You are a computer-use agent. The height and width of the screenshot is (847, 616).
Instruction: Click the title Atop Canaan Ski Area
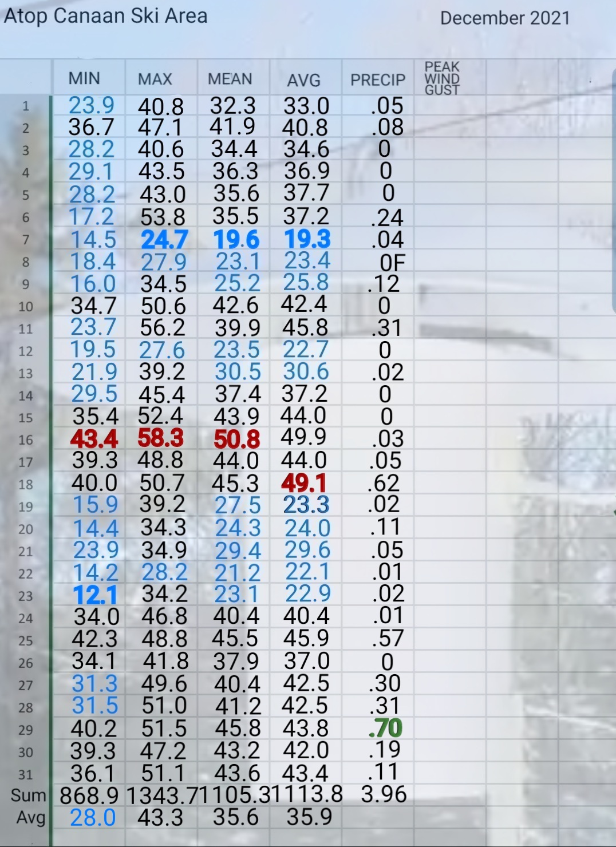click(x=106, y=16)
